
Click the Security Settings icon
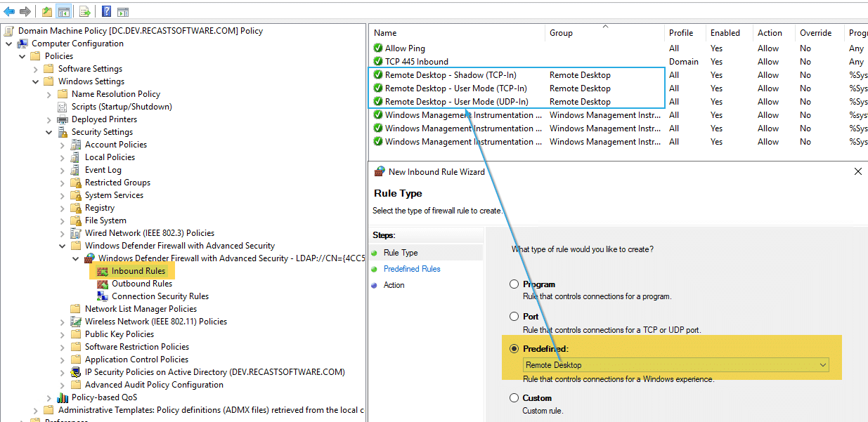63,132
